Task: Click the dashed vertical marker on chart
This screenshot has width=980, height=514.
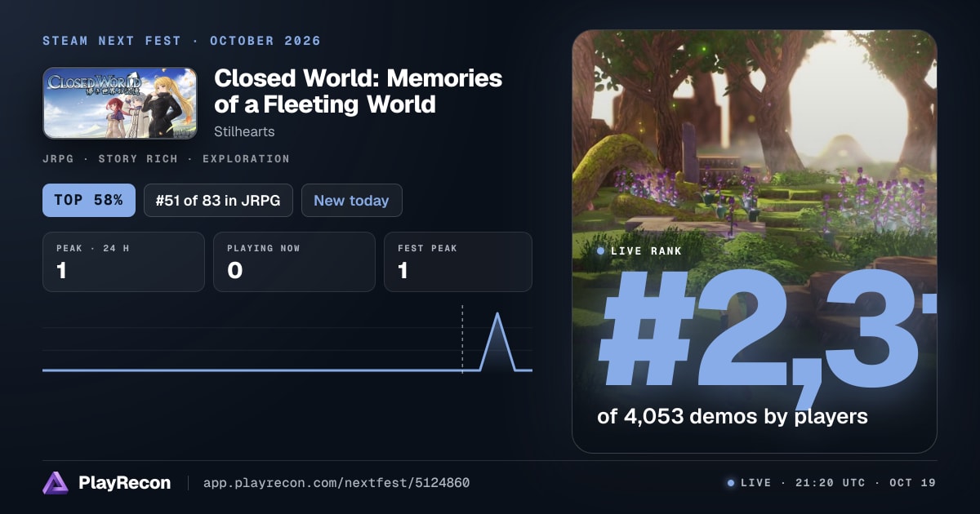Action: [x=462, y=339]
